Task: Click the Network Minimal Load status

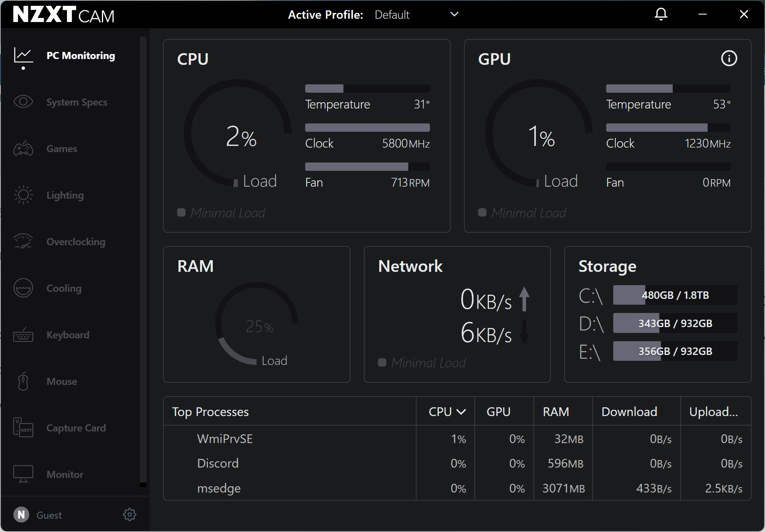Action: click(422, 363)
